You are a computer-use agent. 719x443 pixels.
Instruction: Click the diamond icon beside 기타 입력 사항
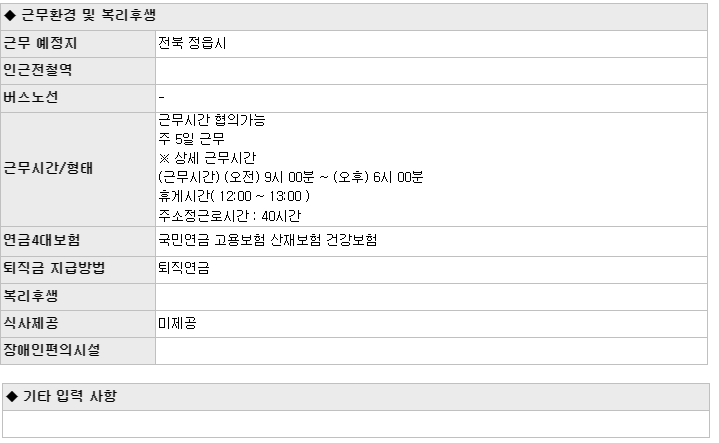click(x=12, y=396)
